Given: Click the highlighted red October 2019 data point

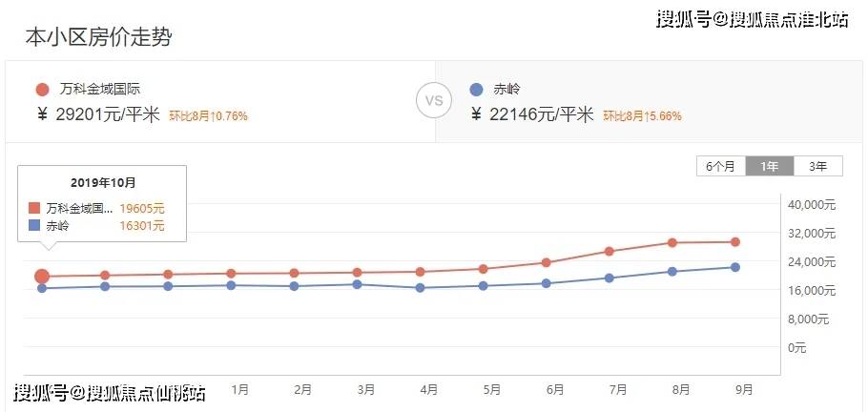Looking at the screenshot, I should (42, 277).
